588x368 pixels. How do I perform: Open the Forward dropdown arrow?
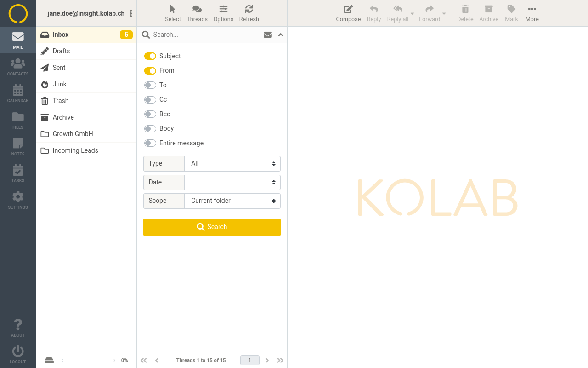(x=444, y=13)
